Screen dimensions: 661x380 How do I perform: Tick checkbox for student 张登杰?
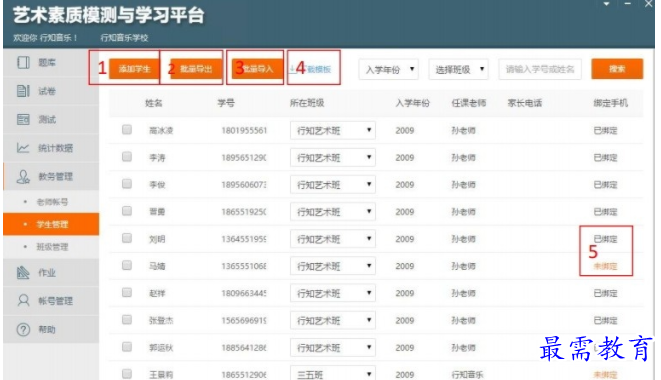127,320
